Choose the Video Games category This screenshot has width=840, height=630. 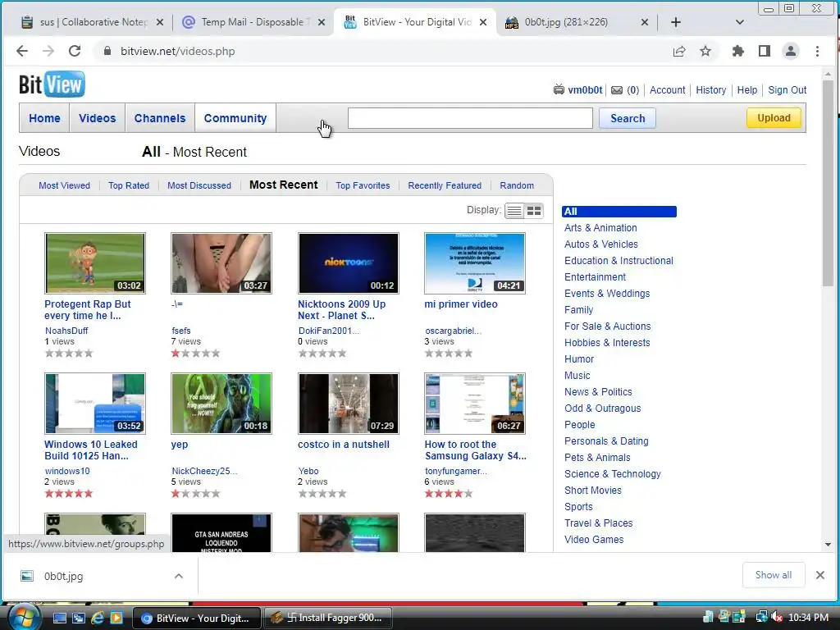[594, 540]
